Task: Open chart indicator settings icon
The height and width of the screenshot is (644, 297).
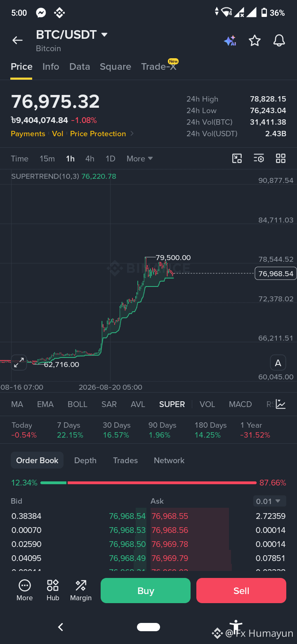Action: 259,159
